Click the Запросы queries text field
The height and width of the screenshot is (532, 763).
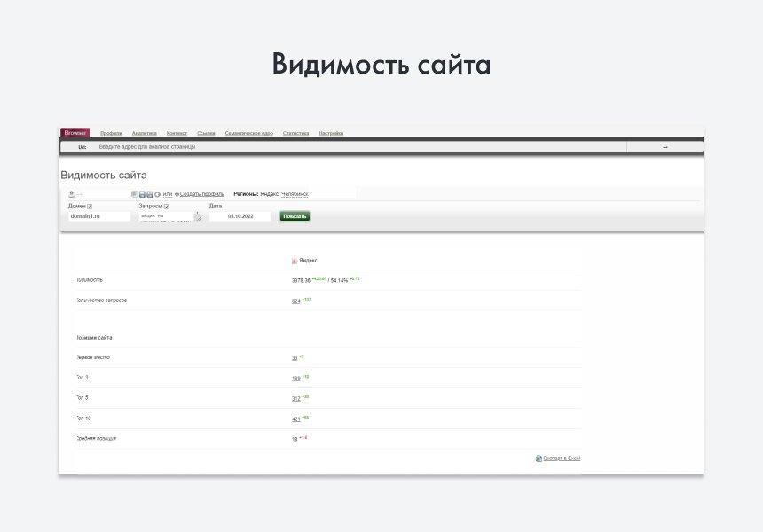tap(166, 216)
